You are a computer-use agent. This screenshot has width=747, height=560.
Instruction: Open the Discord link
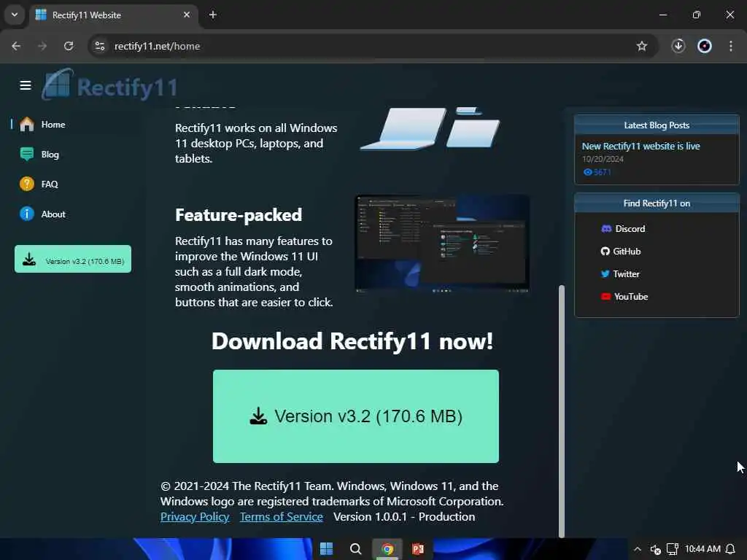[623, 228]
